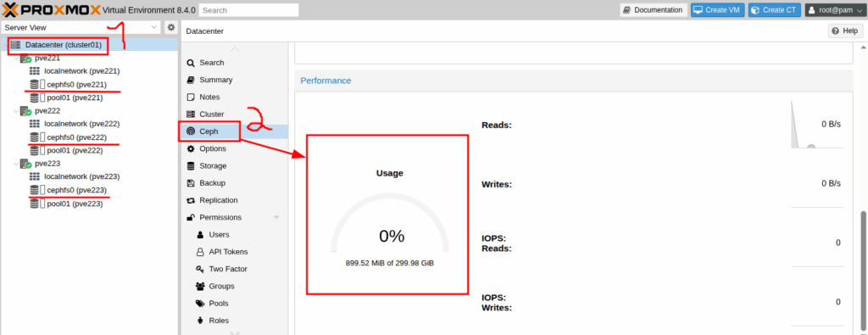Open the Documentation button
868x335 pixels.
tap(654, 10)
